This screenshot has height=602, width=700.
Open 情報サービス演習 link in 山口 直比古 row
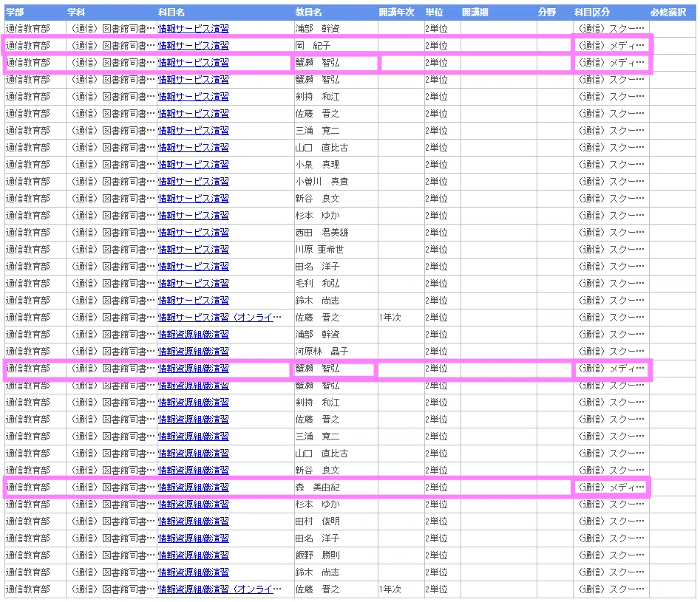194,147
